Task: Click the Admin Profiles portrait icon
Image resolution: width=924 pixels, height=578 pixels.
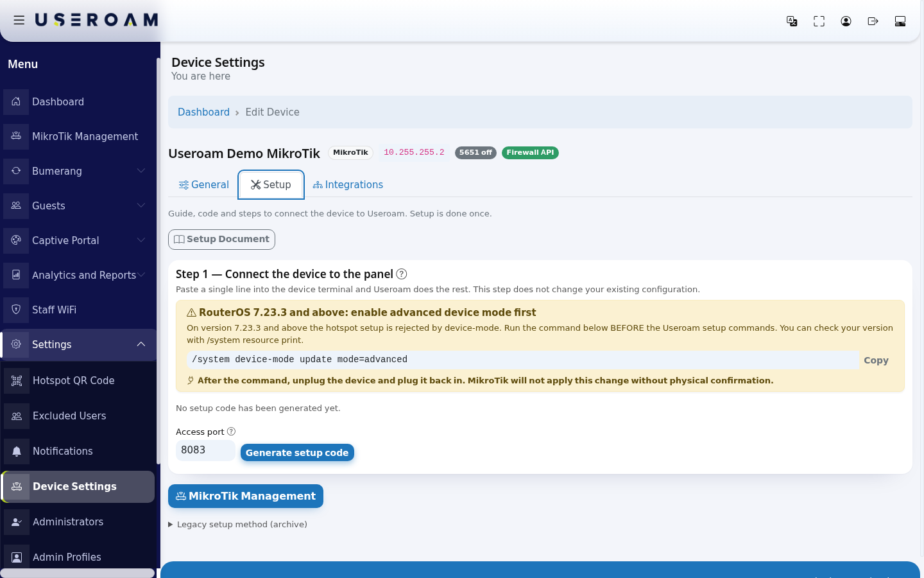Action: click(17, 557)
